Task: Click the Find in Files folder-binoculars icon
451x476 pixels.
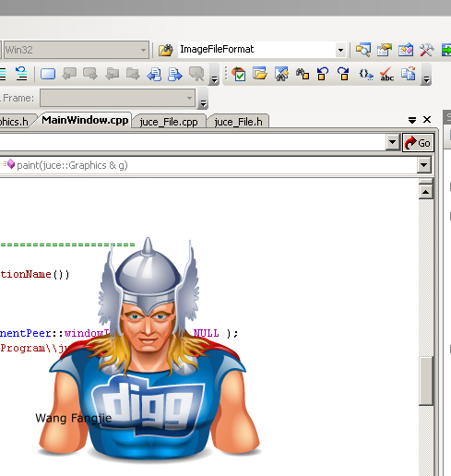Action: point(166,50)
